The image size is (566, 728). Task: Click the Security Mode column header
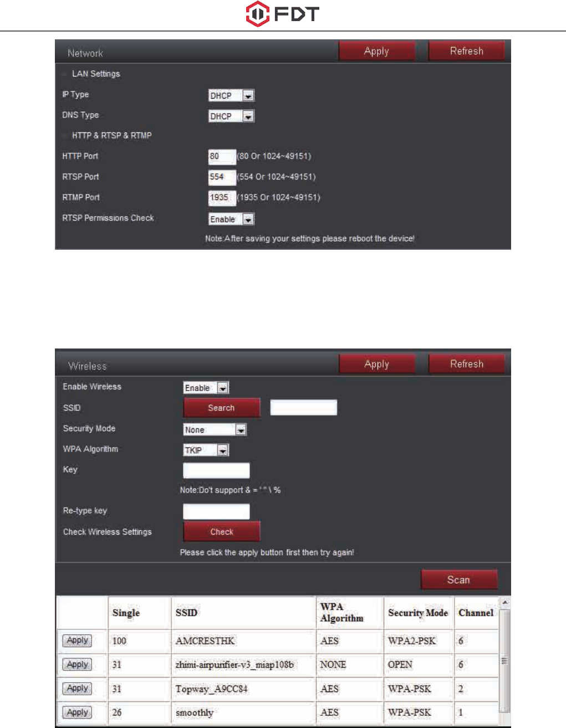tap(419, 613)
